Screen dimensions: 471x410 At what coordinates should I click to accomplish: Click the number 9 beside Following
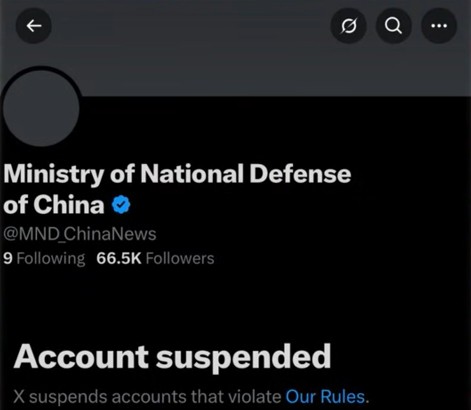[8, 258]
